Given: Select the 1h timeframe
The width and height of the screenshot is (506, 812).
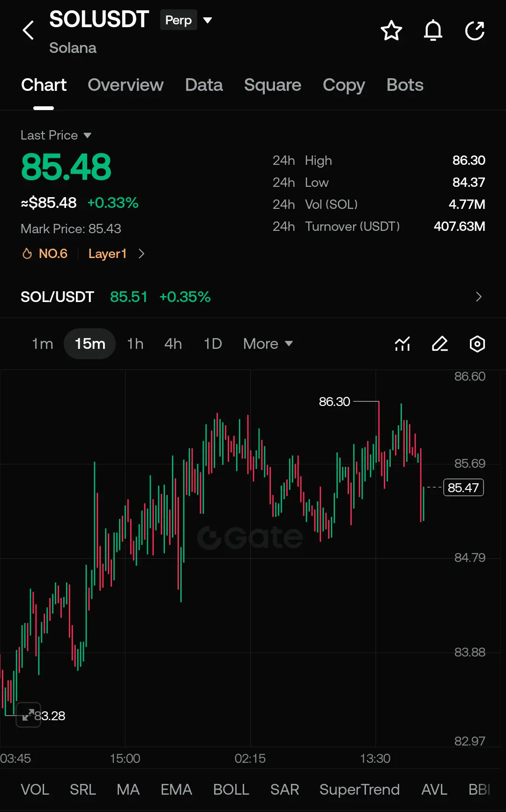Looking at the screenshot, I should point(135,344).
